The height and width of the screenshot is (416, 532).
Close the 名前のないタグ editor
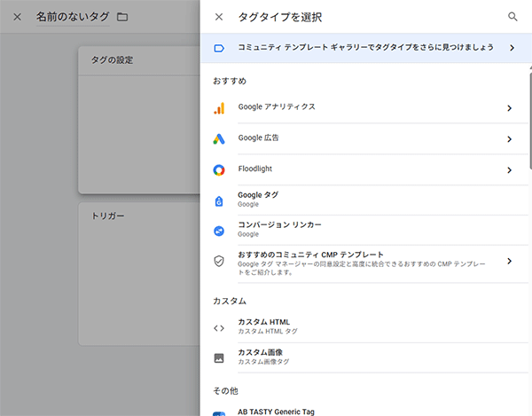[18, 17]
